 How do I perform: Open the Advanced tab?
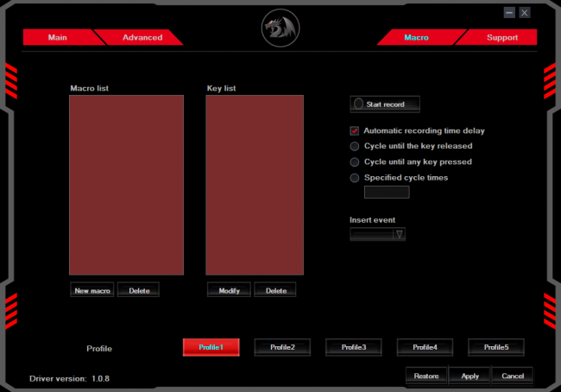[142, 37]
